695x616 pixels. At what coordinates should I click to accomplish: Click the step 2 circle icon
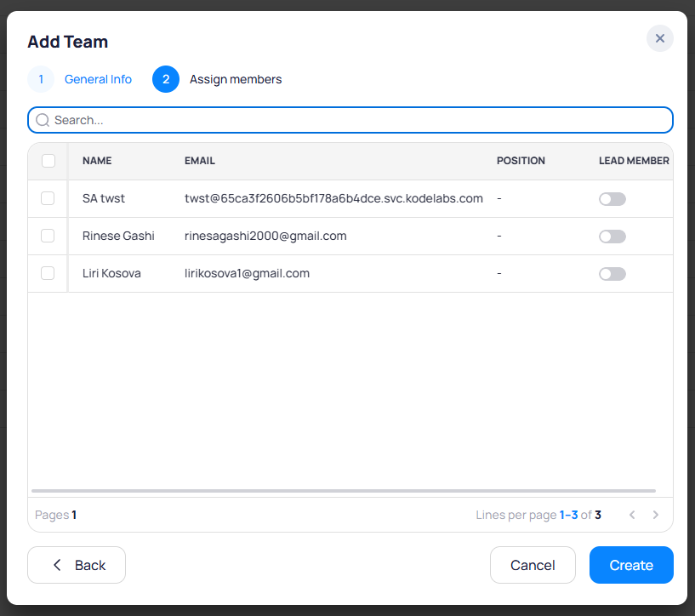tap(166, 79)
